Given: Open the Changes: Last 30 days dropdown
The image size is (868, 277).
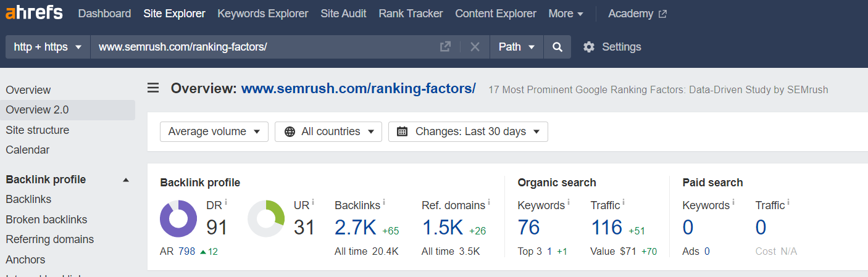Looking at the screenshot, I should pyautogui.click(x=468, y=131).
